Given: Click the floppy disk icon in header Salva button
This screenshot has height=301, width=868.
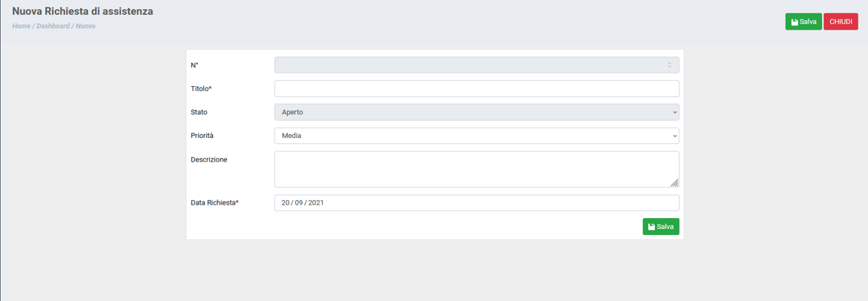Looking at the screenshot, I should coord(795,22).
